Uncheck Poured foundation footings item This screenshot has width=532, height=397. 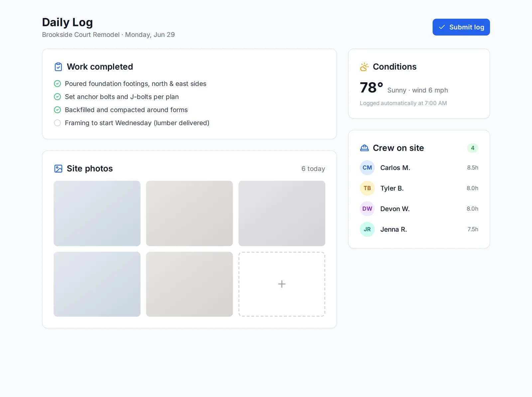(57, 84)
